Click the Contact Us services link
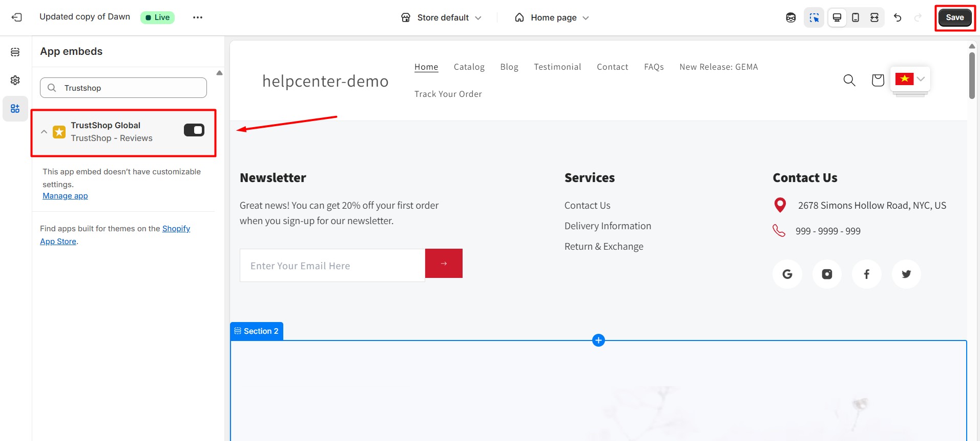Viewport: 980px width, 441px height. pos(588,206)
